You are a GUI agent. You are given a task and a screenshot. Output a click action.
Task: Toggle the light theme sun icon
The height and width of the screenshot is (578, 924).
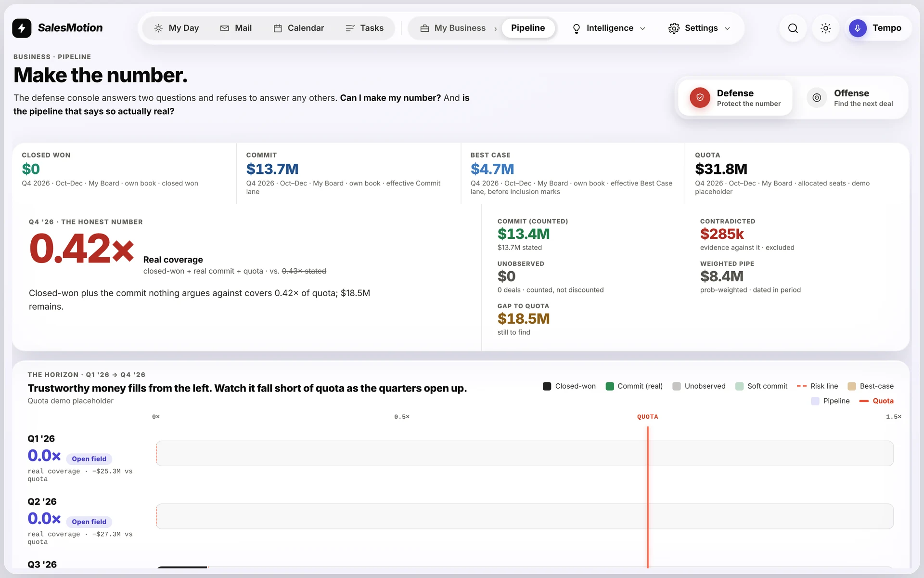click(826, 28)
